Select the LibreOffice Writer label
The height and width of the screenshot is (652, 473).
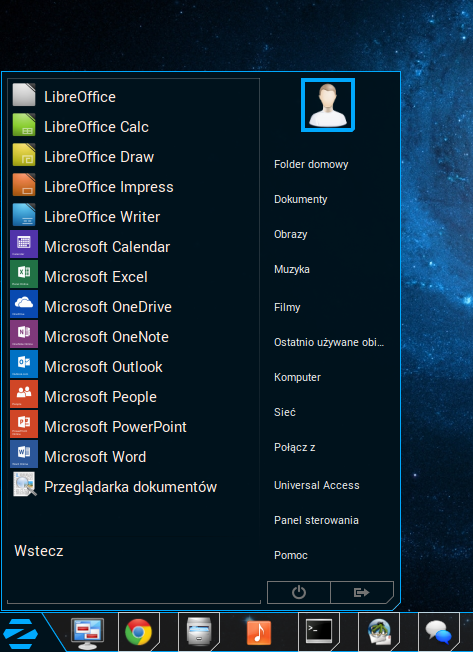click(x=102, y=217)
